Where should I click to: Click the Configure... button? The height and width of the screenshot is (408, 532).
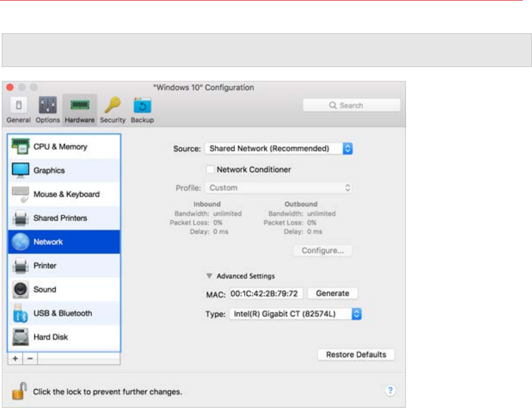point(322,250)
